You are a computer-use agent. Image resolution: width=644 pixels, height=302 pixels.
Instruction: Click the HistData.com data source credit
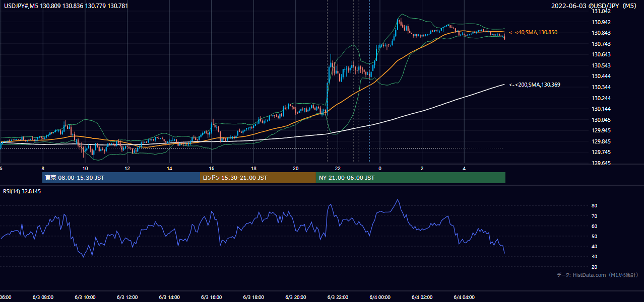point(598,275)
